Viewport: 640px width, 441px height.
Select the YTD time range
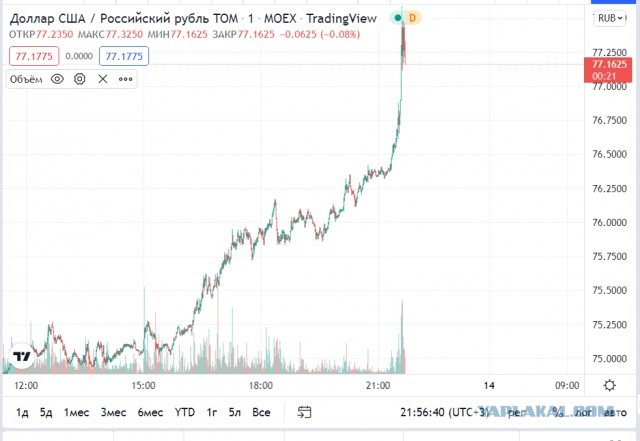[x=185, y=412]
